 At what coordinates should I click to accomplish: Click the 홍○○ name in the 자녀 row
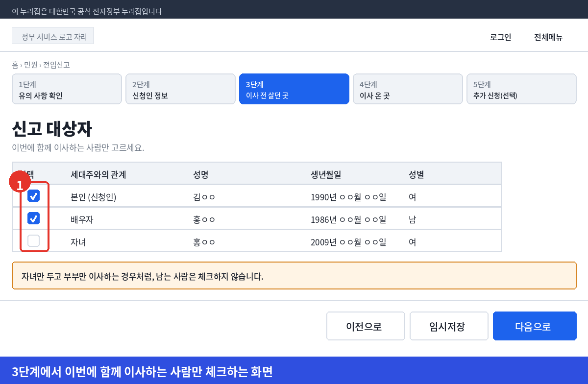(204, 242)
